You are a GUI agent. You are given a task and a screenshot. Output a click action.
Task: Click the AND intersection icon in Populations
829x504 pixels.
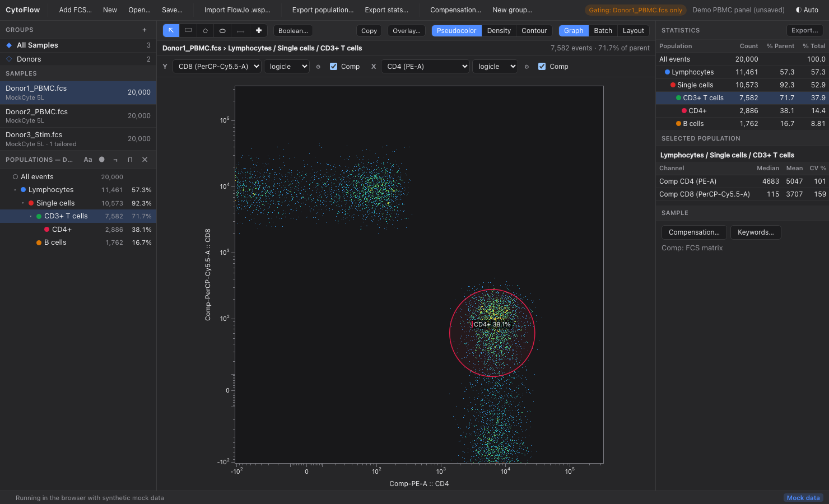click(x=130, y=160)
